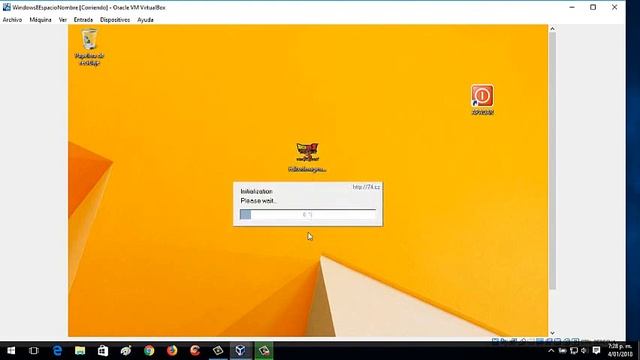Show hidden system tray icons
Viewport: 640px width, 360px height.
(x=551, y=351)
